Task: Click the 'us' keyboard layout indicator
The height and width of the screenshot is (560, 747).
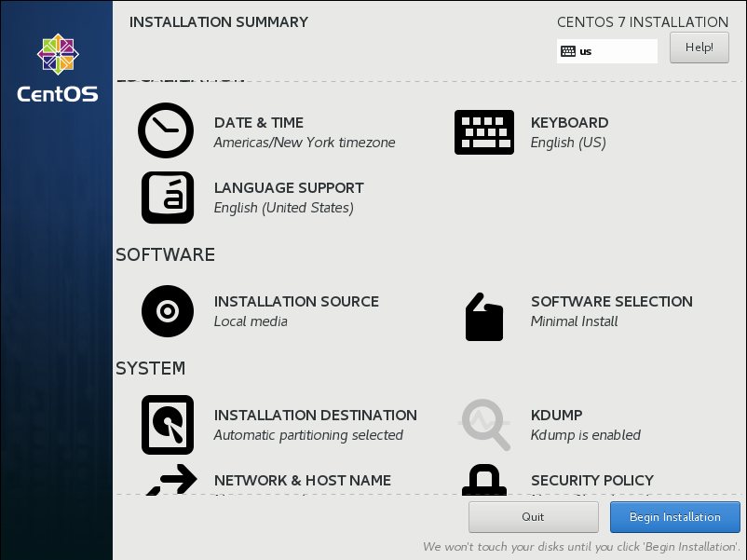Action: point(607,51)
